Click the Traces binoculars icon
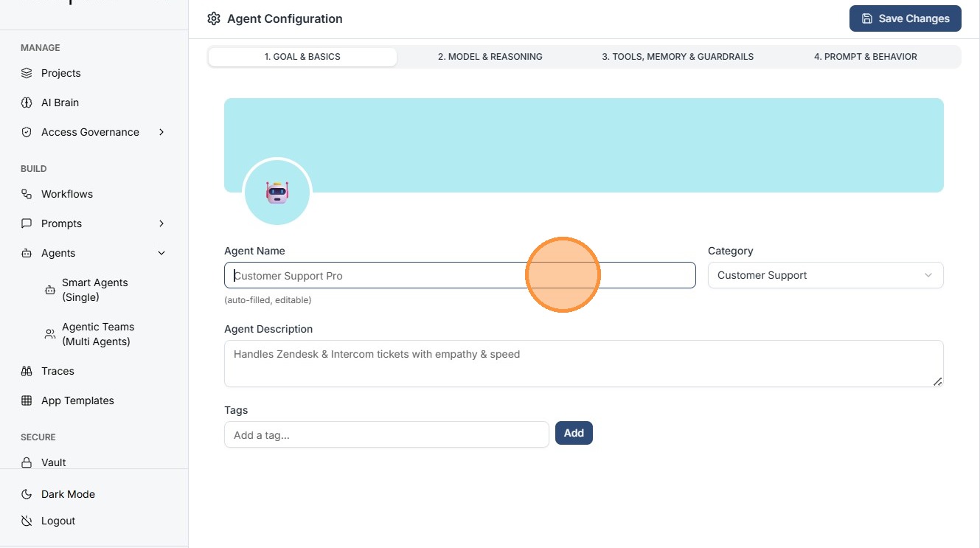980x548 pixels. (27, 371)
